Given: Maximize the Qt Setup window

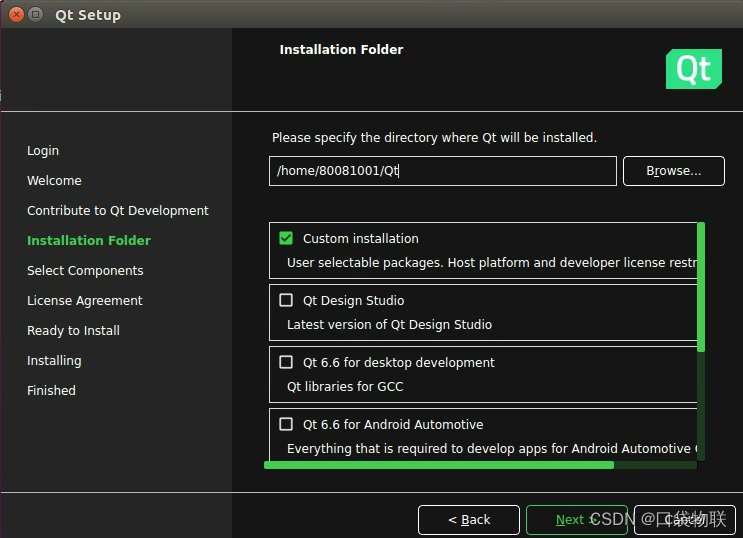Looking at the screenshot, I should click(x=36, y=15).
